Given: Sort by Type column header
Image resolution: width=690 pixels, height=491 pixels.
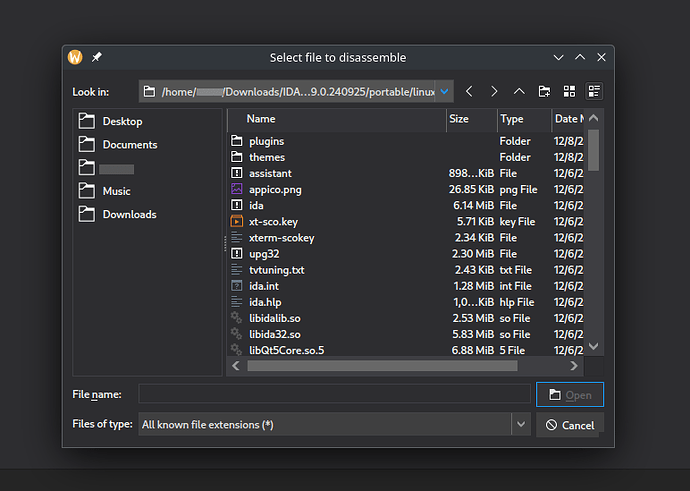Looking at the screenshot, I should coord(525,119).
